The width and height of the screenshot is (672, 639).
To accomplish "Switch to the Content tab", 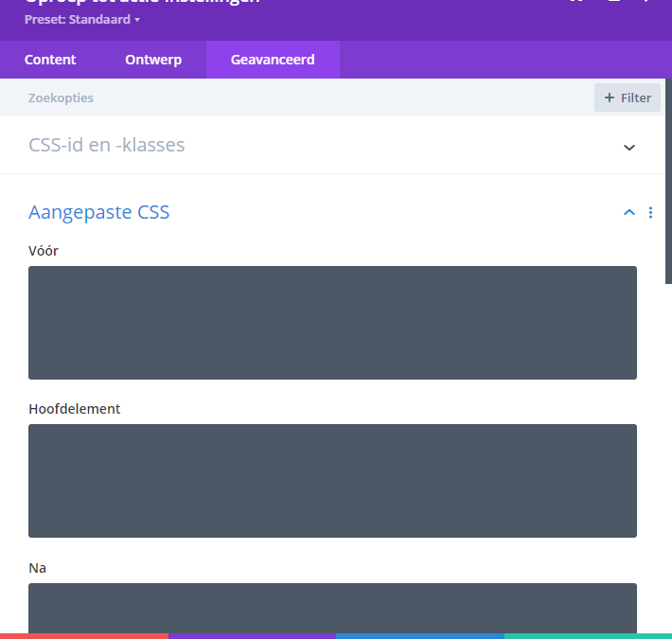I will (x=50, y=60).
